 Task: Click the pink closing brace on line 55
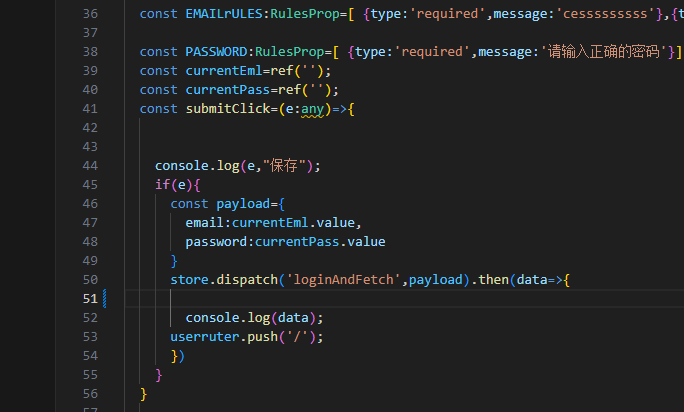coord(159,375)
